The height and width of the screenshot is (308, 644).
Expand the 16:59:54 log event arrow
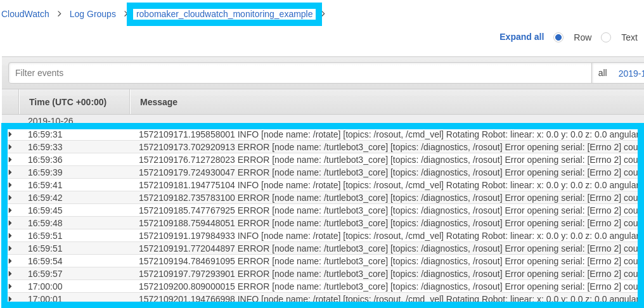pos(10,261)
